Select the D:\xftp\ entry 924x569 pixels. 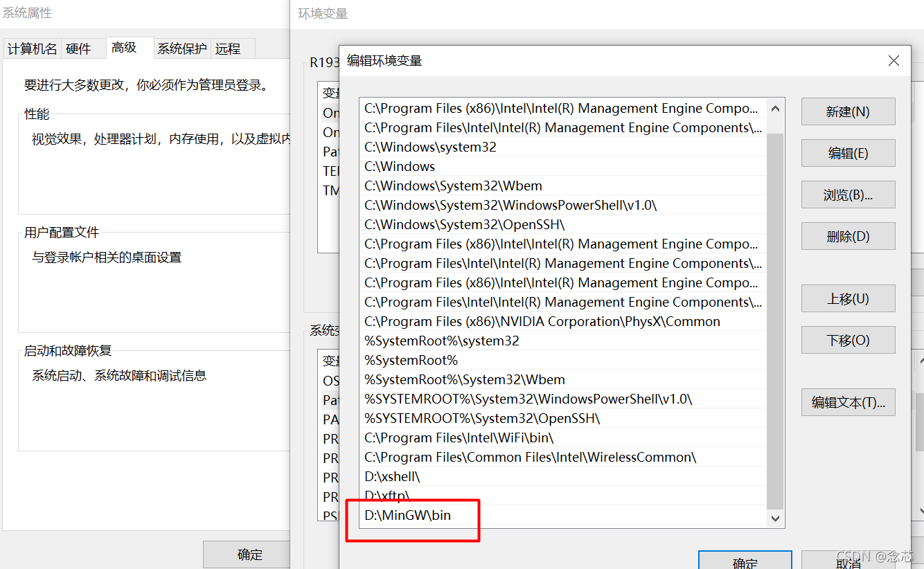pos(562,496)
